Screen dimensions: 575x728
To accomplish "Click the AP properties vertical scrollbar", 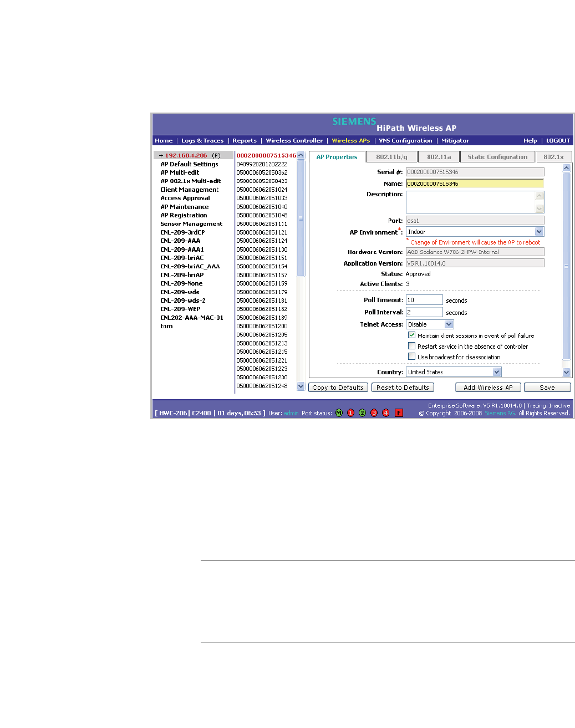I will (x=566, y=266).
